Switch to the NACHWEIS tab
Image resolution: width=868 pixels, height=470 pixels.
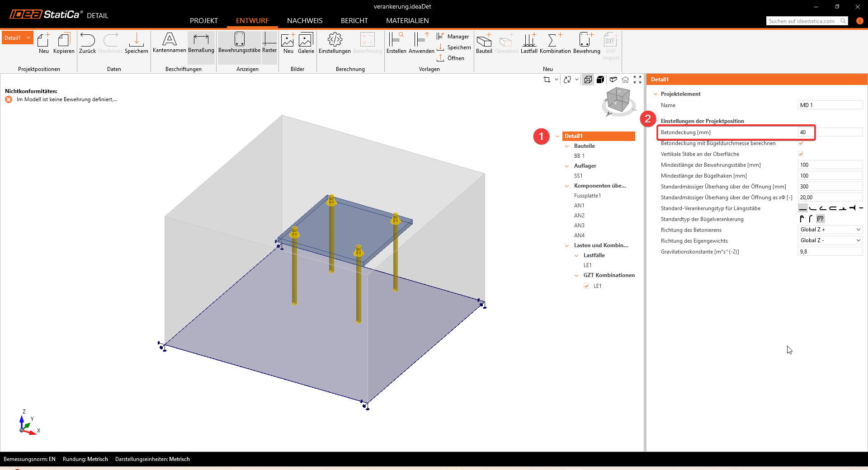(305, 21)
